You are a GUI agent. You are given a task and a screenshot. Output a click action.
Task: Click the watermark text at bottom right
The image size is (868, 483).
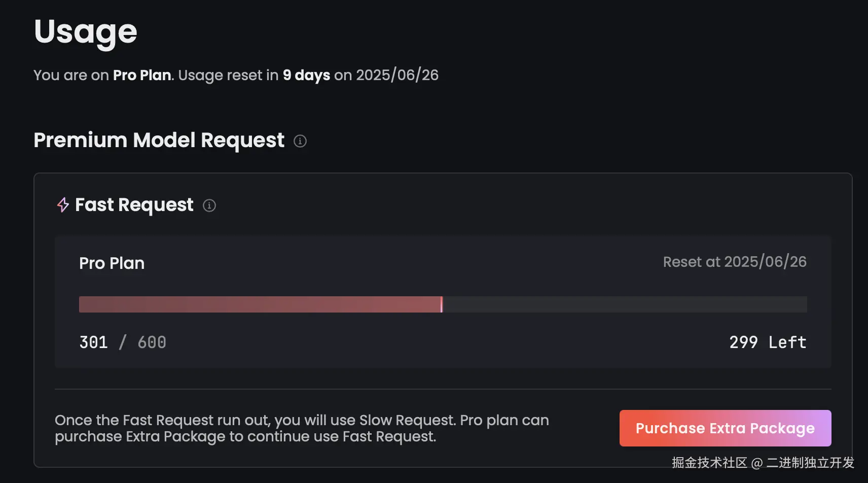tap(763, 463)
